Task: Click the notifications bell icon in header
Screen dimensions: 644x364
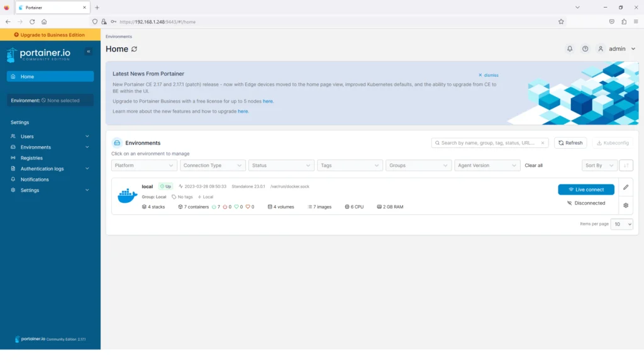Action: pyautogui.click(x=570, y=48)
